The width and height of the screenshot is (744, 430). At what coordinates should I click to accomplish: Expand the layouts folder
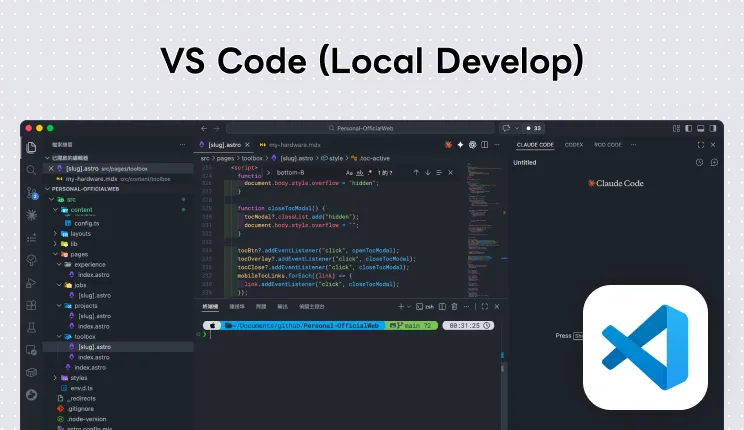pos(56,234)
